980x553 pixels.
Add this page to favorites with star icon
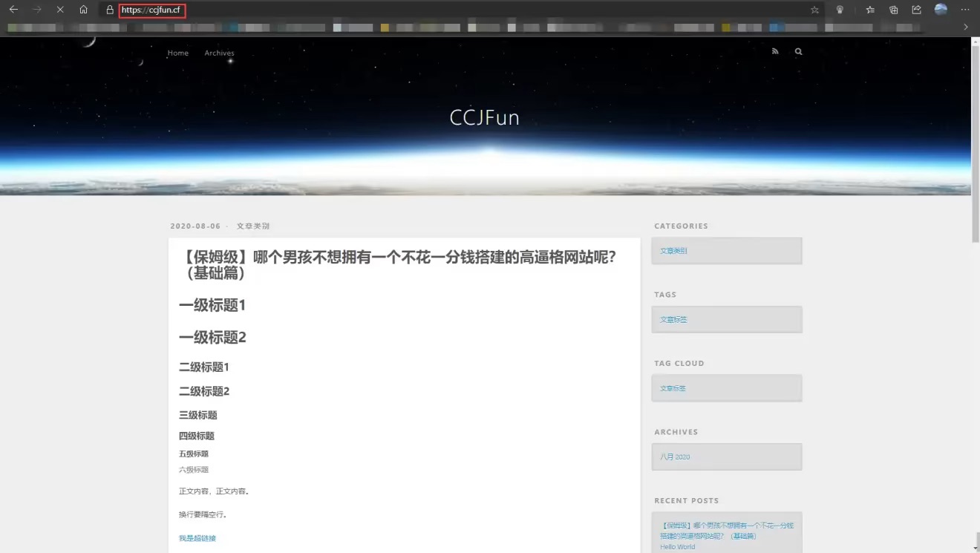pyautogui.click(x=814, y=10)
